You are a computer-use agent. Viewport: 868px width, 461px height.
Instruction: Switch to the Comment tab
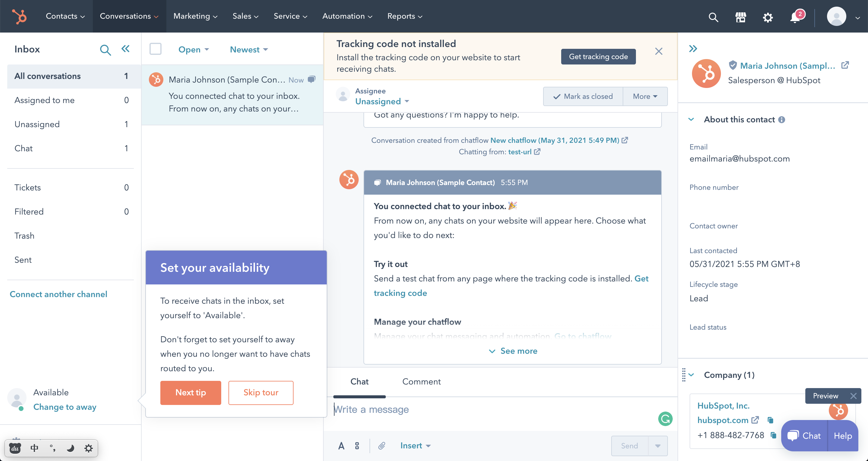click(x=421, y=381)
